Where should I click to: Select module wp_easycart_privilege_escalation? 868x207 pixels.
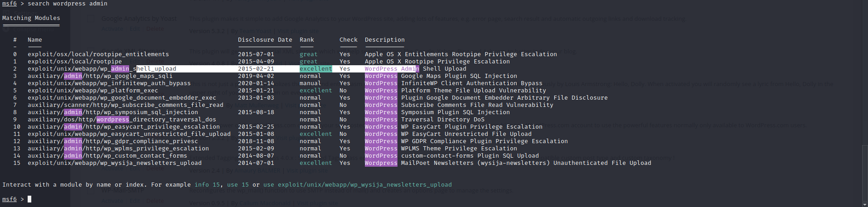tap(124, 127)
